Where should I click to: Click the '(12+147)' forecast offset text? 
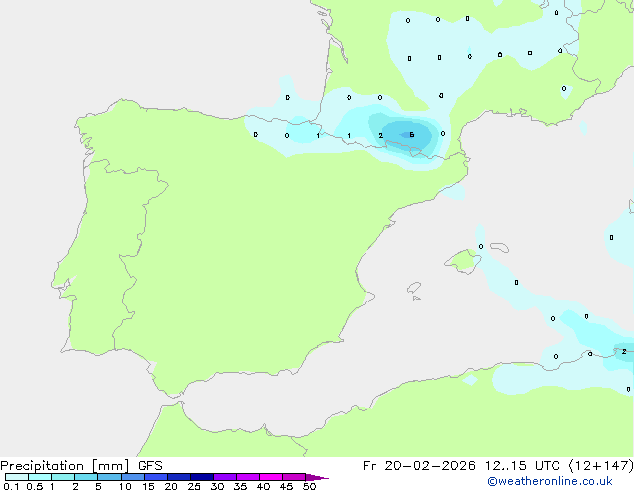pos(601,466)
